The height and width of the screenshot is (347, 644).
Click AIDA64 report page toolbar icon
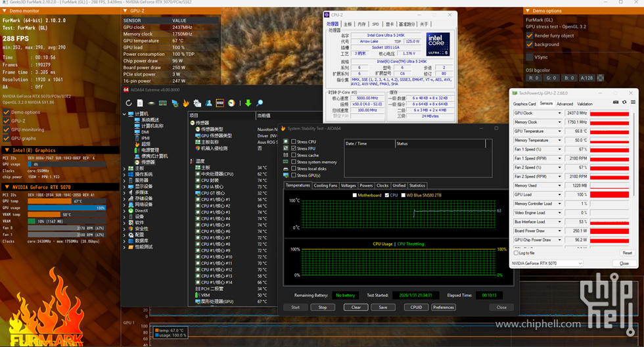click(140, 103)
